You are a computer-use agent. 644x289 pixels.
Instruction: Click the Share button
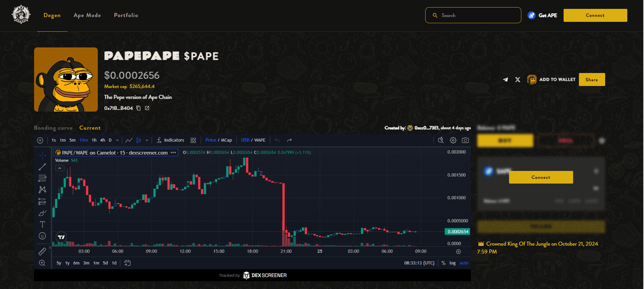pos(592,80)
